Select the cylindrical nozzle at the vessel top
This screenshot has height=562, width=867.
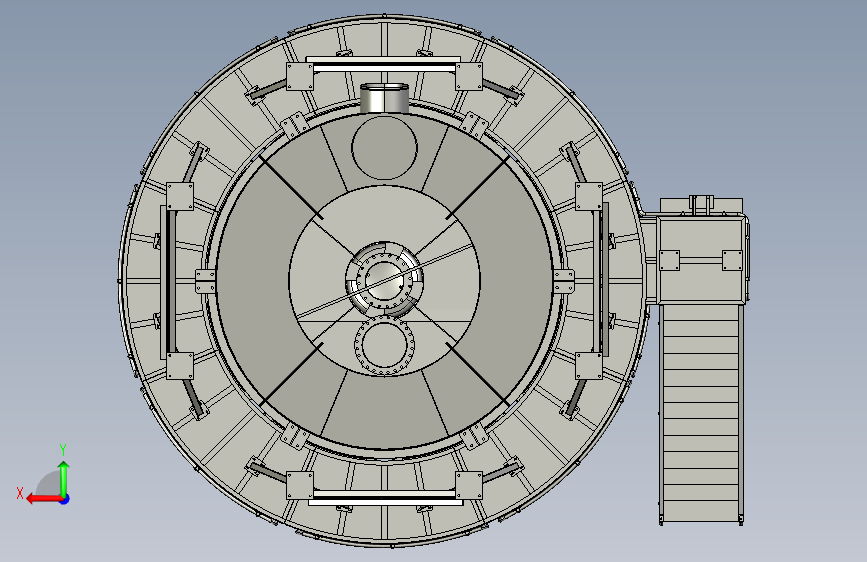pos(384,98)
